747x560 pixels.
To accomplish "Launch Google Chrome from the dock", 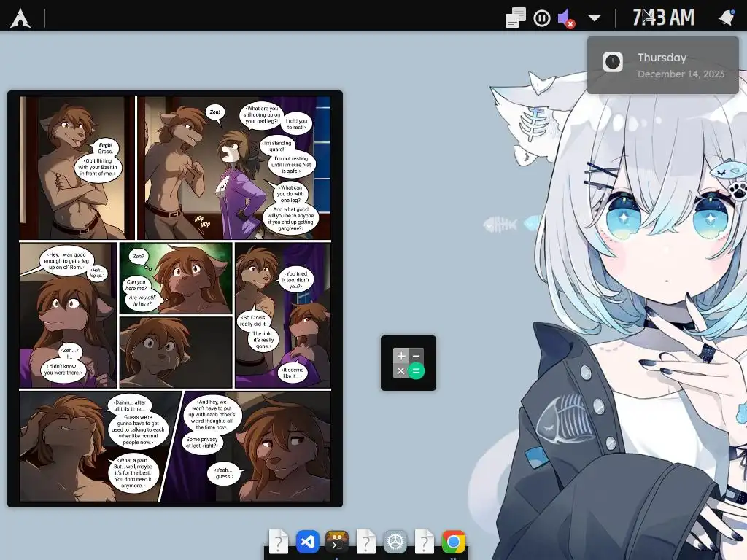I will (454, 542).
